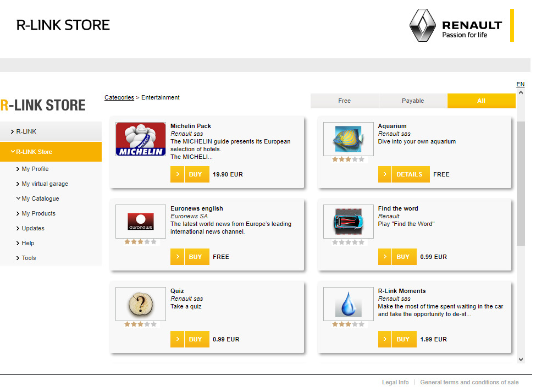Open Help in sidebar
The image size is (536, 392).
tap(27, 243)
